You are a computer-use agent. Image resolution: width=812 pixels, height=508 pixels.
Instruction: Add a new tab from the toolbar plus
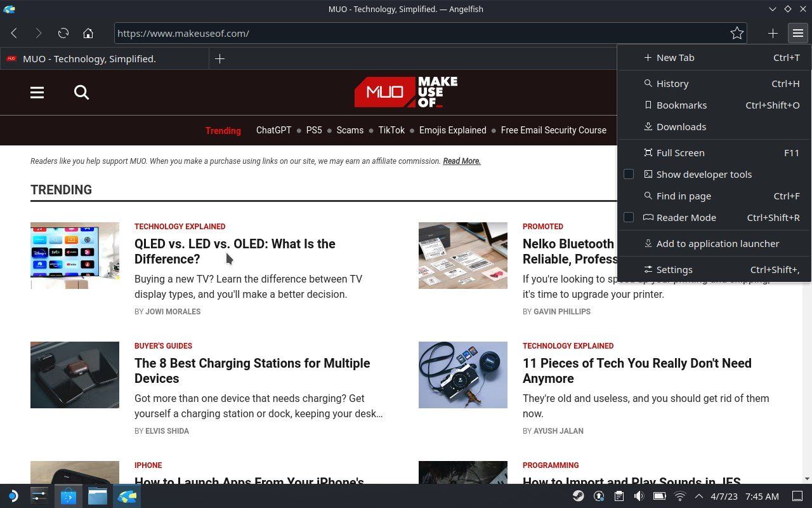(x=773, y=33)
